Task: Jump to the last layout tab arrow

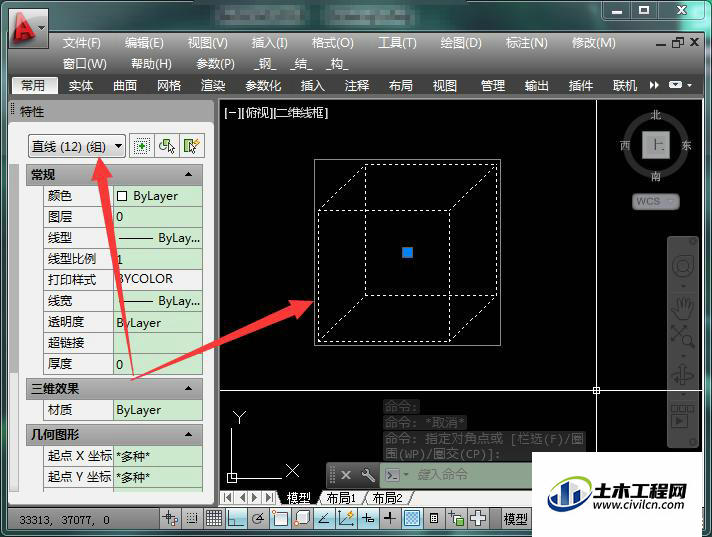Action: click(270, 498)
